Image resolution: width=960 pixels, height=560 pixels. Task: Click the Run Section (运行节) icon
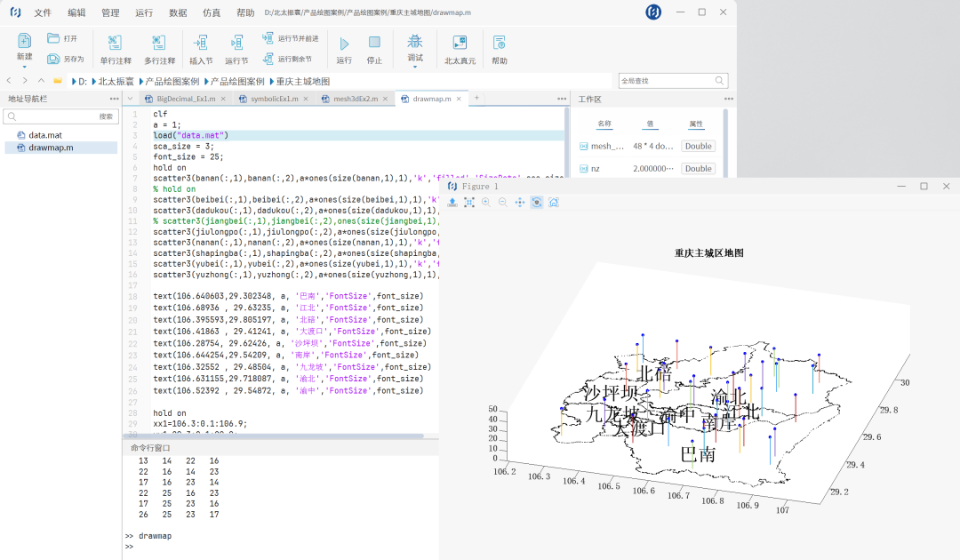(236, 43)
